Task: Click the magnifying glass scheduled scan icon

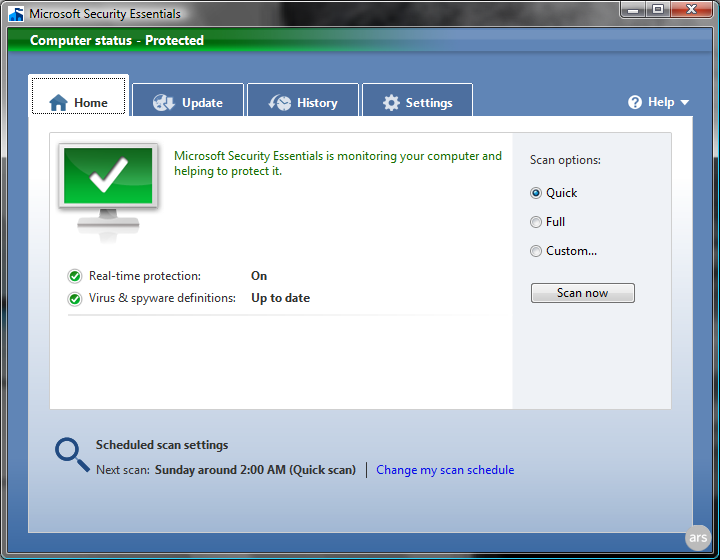Action: point(72,454)
